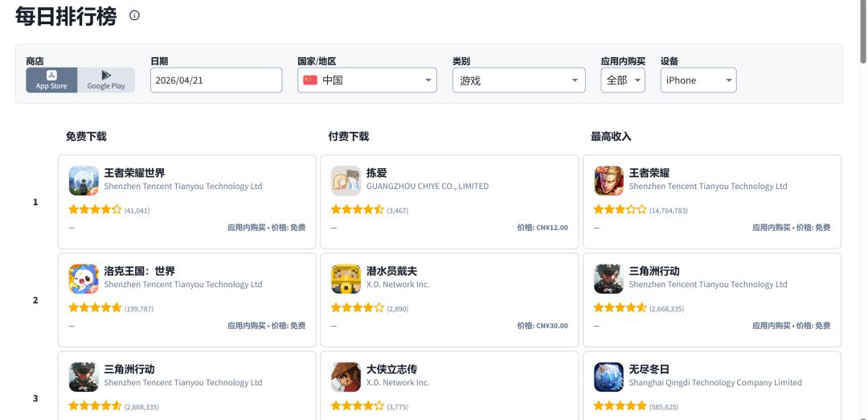Open the 设备 dropdown showing iPhone
The width and height of the screenshot is (868, 420).
[698, 80]
